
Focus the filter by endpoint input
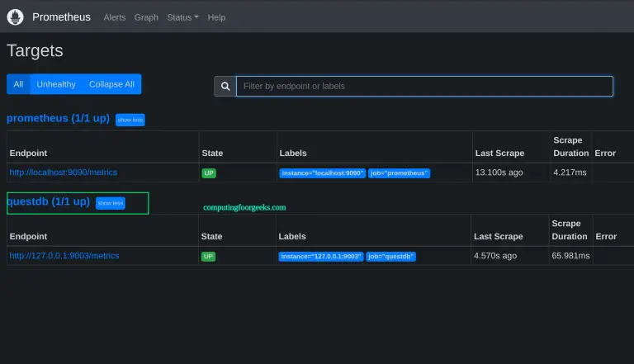pos(424,86)
